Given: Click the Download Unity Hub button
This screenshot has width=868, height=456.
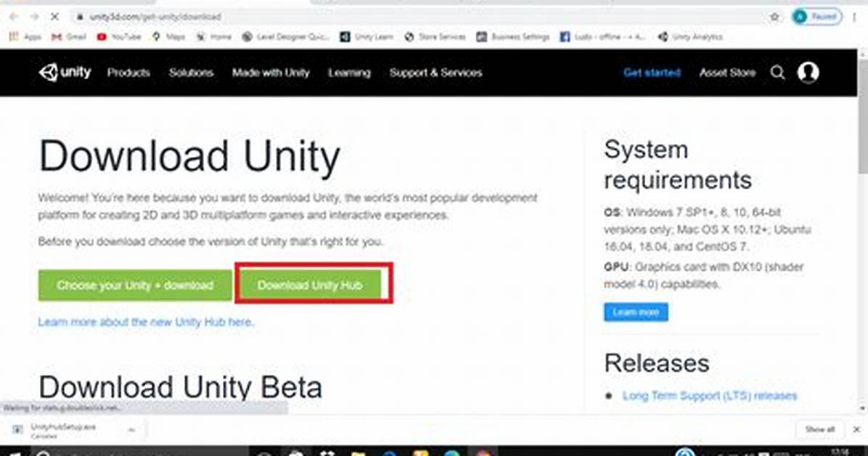Looking at the screenshot, I should pos(310,285).
